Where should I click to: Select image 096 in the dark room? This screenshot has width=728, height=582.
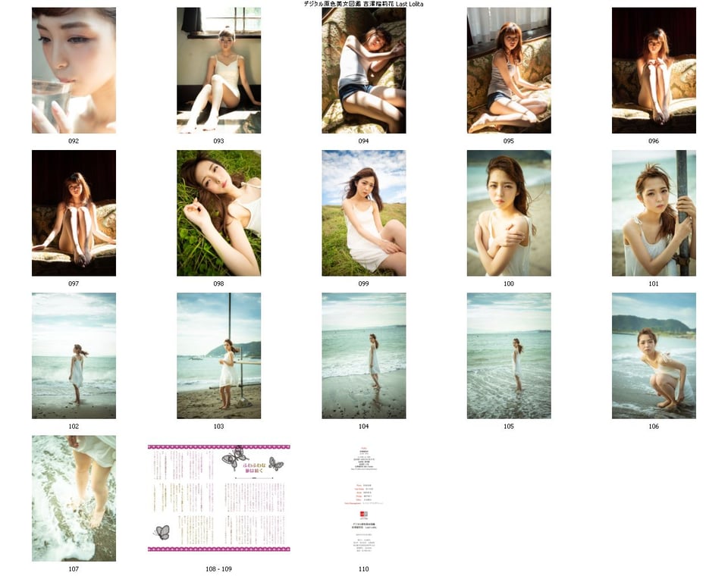point(653,68)
